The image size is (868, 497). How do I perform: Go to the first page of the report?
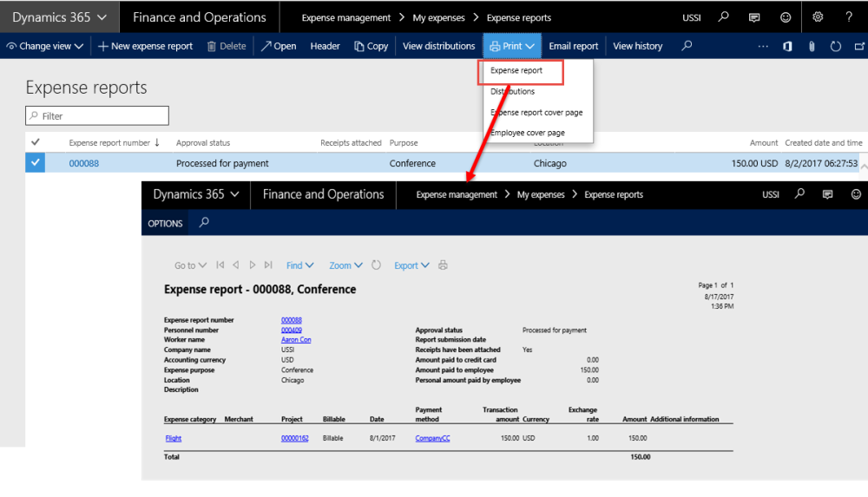[220, 265]
